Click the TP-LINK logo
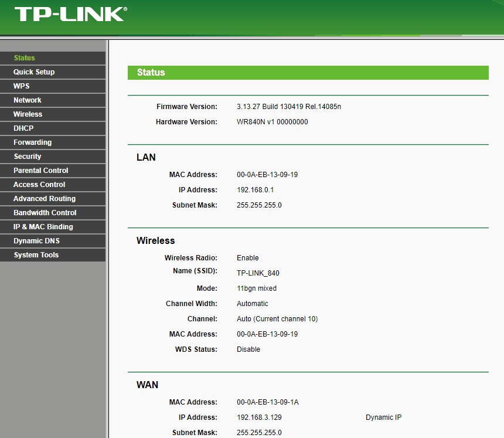504x438 pixels. (71, 14)
